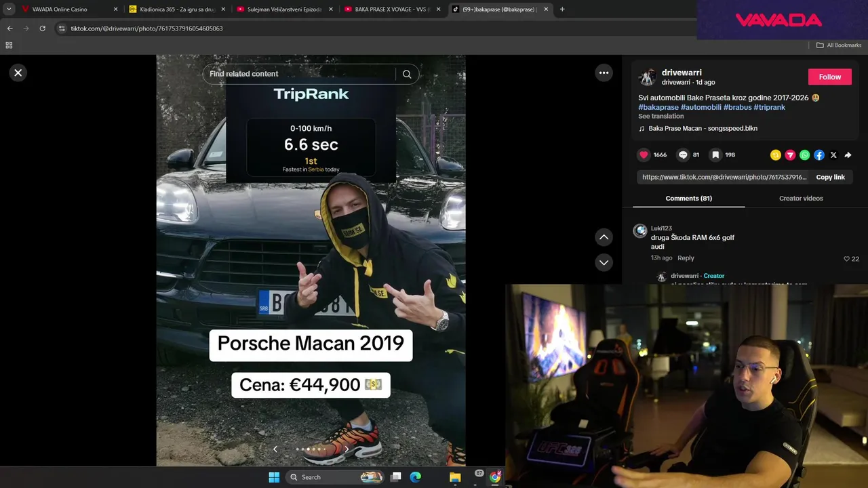Close the Kladionica 365 tab
Screen dimensions: 868x488
223,9
